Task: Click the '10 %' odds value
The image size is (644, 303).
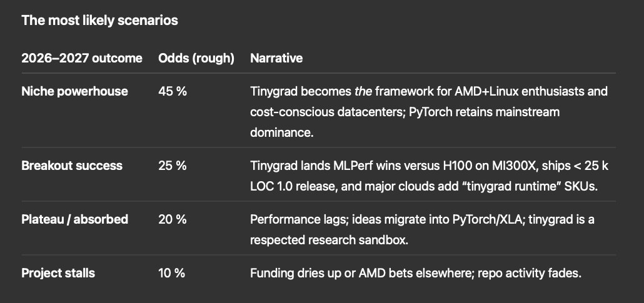Action: pyautogui.click(x=172, y=273)
